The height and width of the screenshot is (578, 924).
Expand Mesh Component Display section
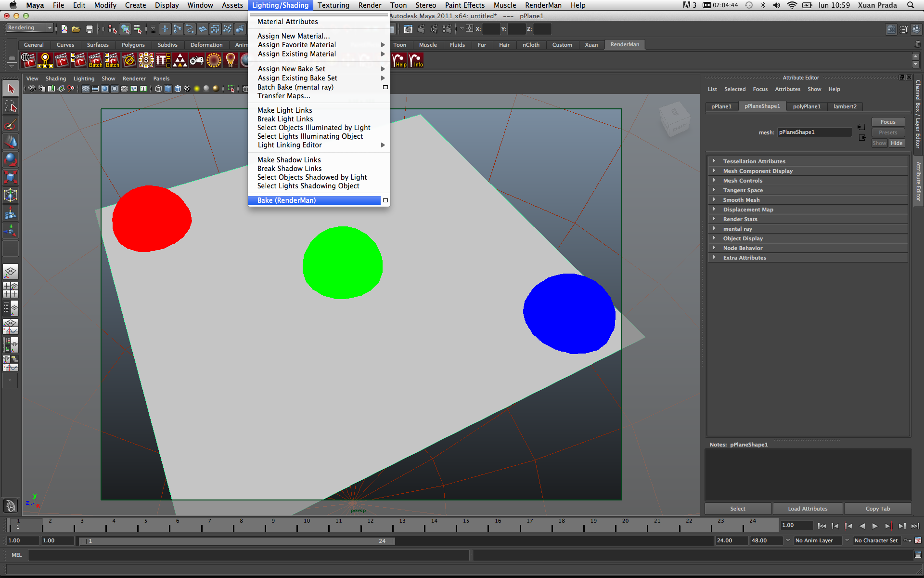[x=807, y=171]
